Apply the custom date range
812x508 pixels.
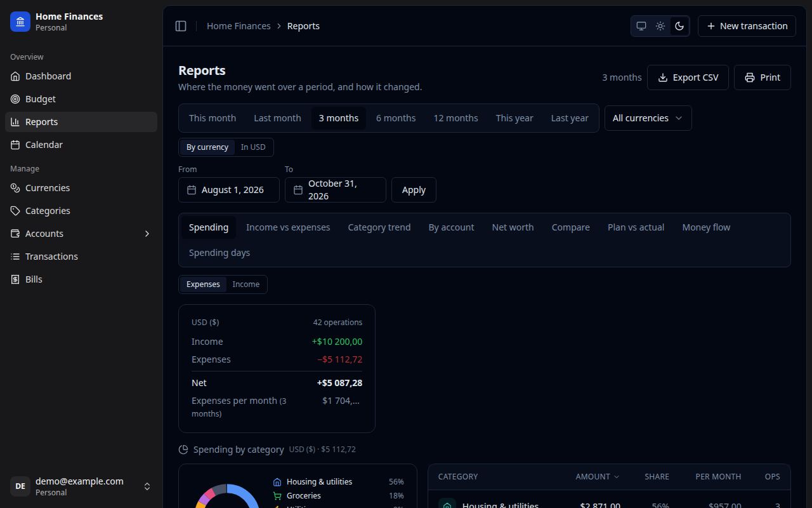pyautogui.click(x=414, y=190)
